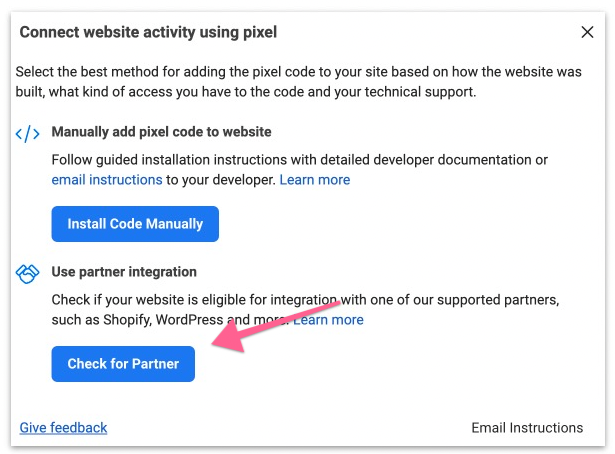615x454 pixels.
Task: Click the word WordPress in partner description
Action: (x=185, y=320)
